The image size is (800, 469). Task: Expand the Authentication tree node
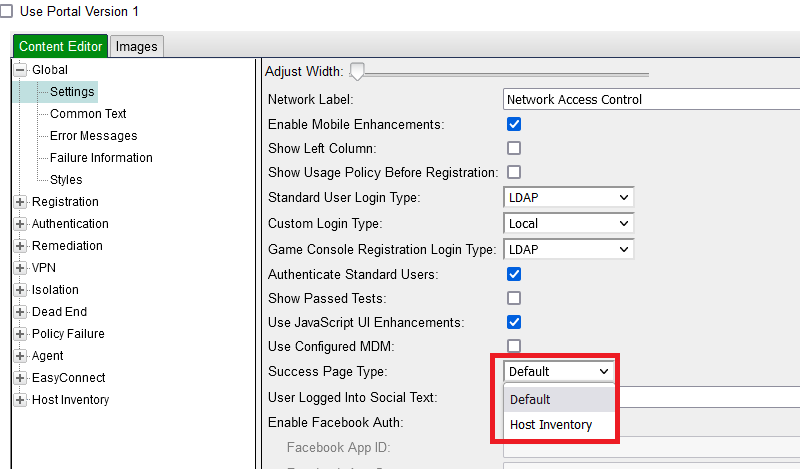pos(20,224)
